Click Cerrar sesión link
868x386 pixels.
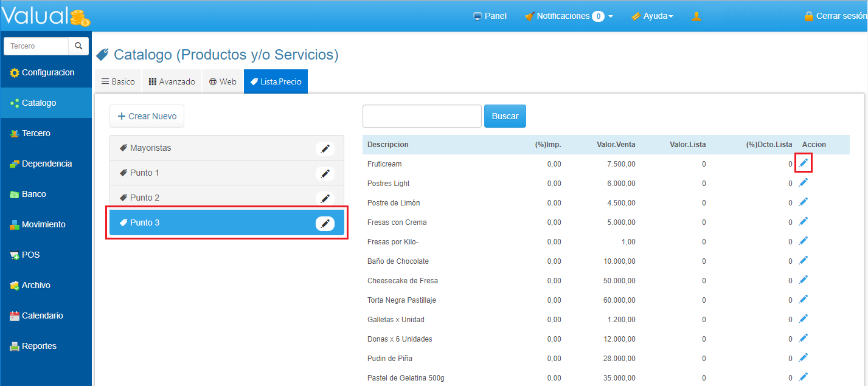[835, 16]
